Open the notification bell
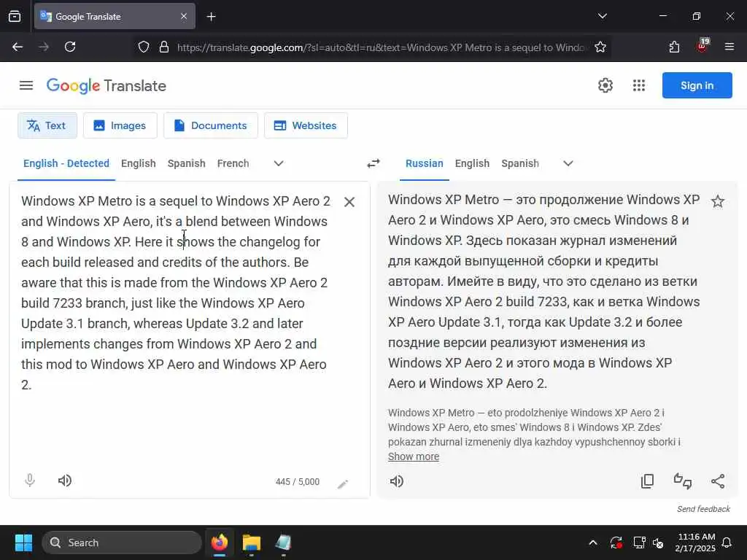Screen dimensions: 747x560 pos(727,542)
